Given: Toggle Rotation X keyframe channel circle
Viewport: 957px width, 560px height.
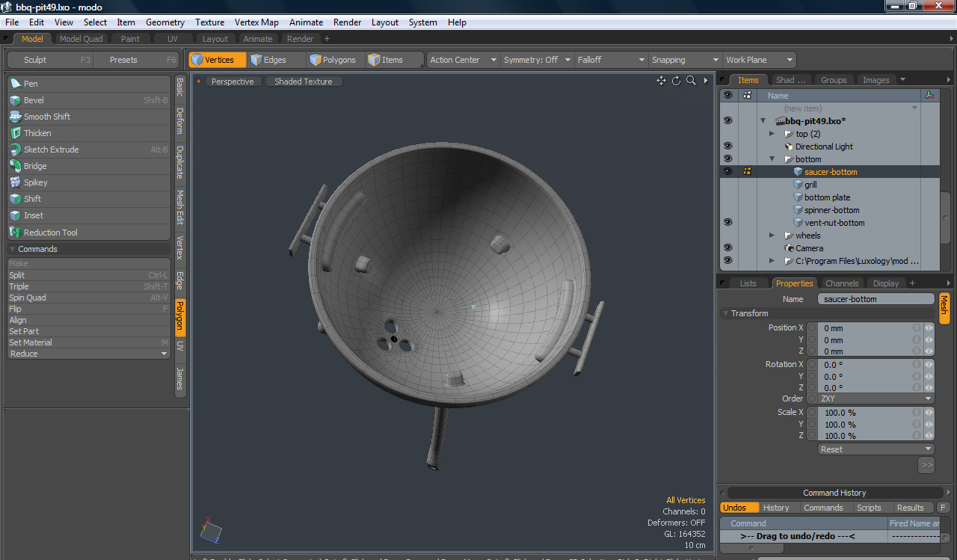Looking at the screenshot, I should point(812,365).
